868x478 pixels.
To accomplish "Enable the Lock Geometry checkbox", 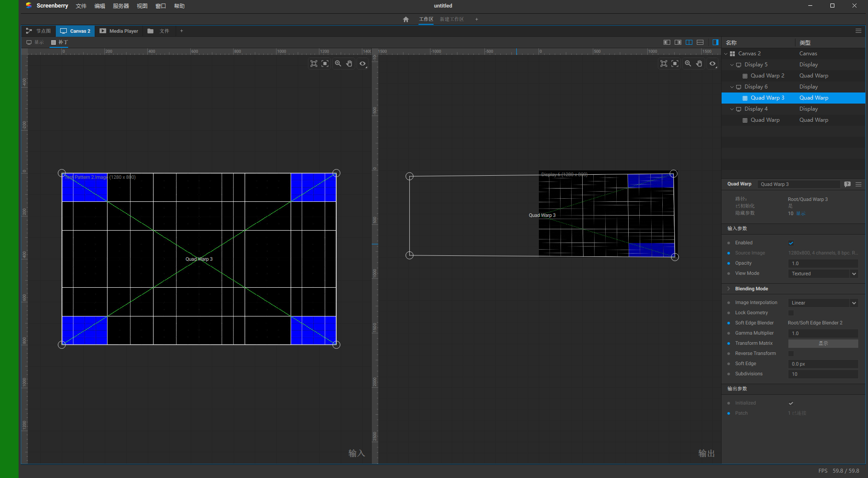I will 791,313.
